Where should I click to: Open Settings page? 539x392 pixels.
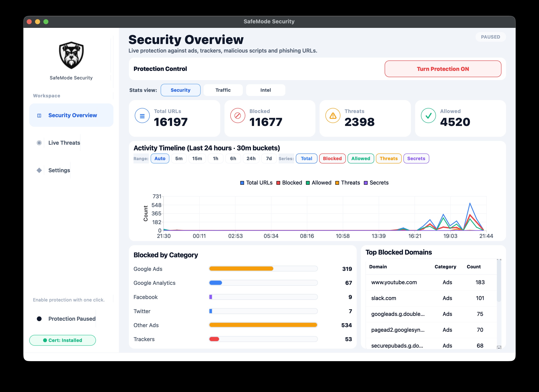click(59, 170)
